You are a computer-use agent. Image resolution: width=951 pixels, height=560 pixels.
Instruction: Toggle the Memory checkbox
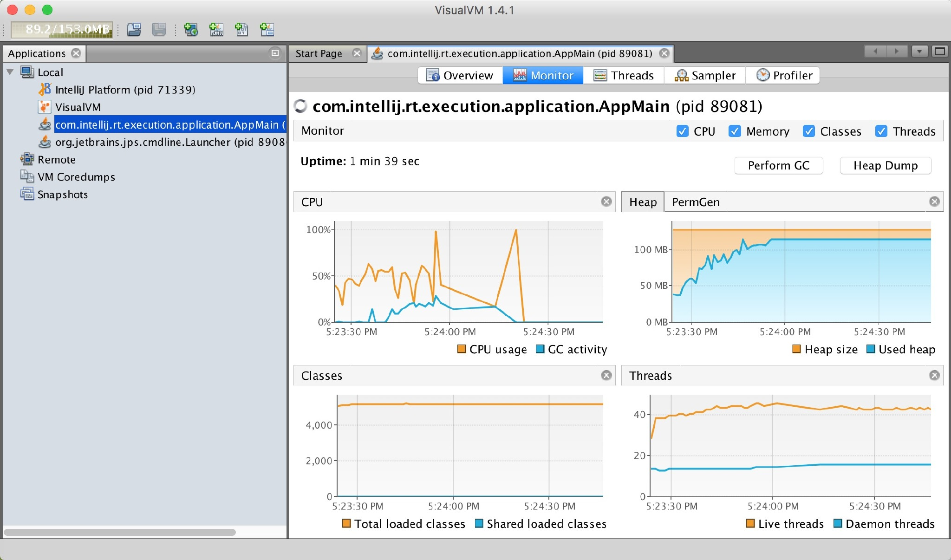(735, 131)
